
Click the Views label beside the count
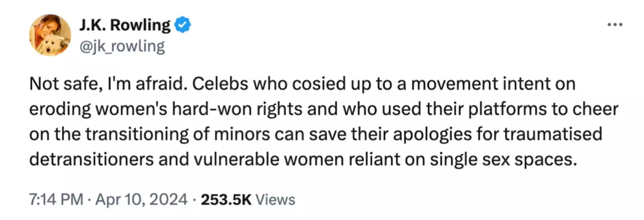[277, 199]
